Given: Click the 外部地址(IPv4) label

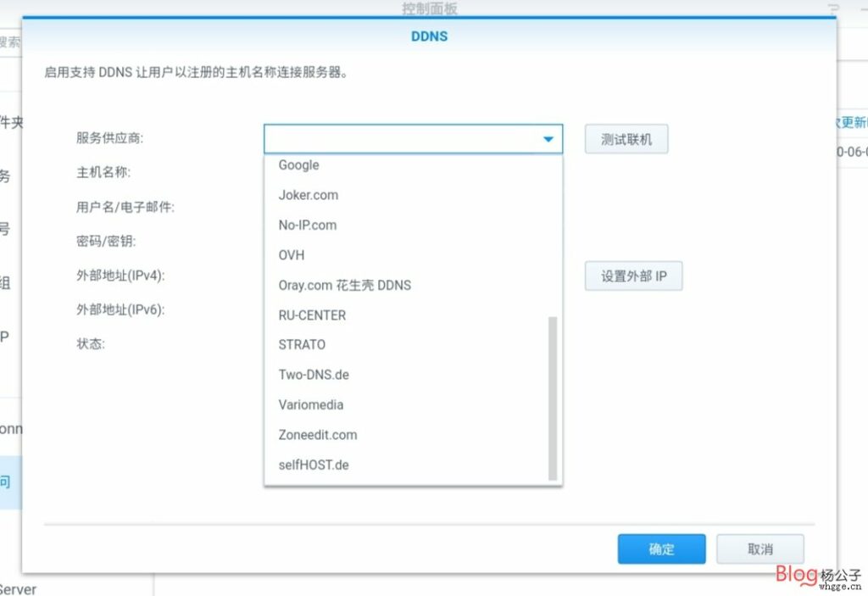Looking at the screenshot, I should 120,276.
